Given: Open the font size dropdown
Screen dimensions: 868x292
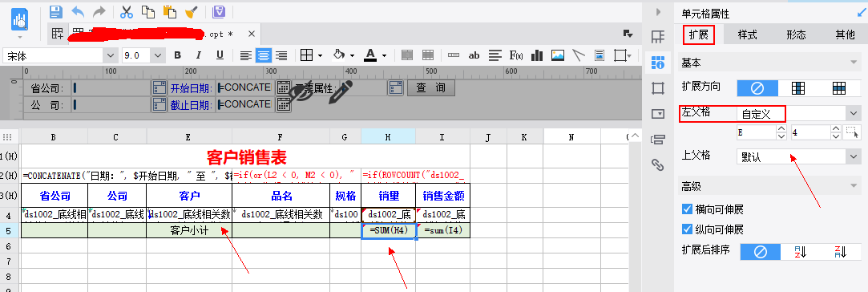Looking at the screenshot, I should pyautogui.click(x=158, y=55).
